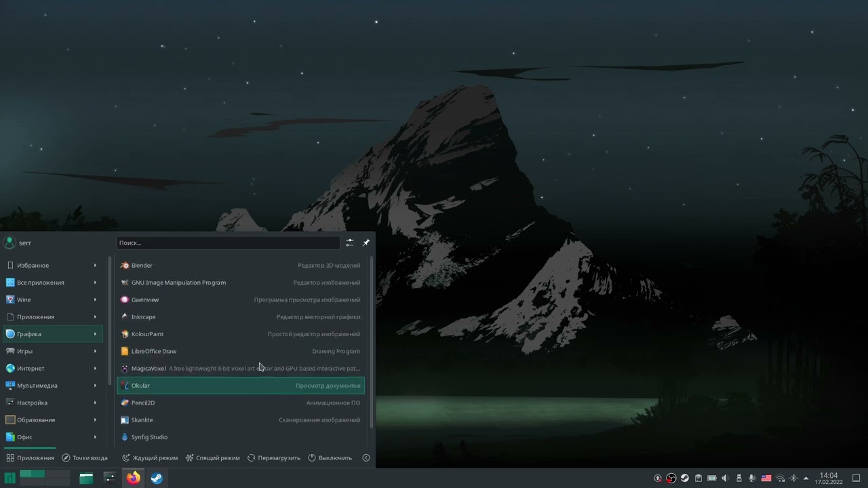The height and width of the screenshot is (488, 868).
Task: Expand the Все приложения category
Action: click(x=53, y=283)
